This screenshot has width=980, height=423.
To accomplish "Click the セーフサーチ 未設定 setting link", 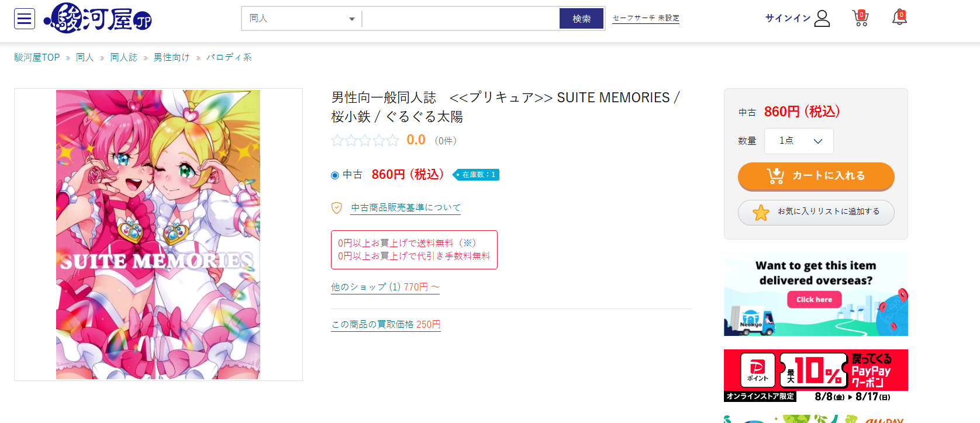I will click(646, 19).
